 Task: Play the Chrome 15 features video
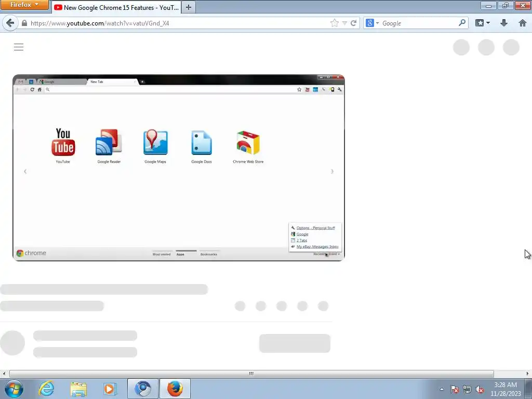point(179,168)
